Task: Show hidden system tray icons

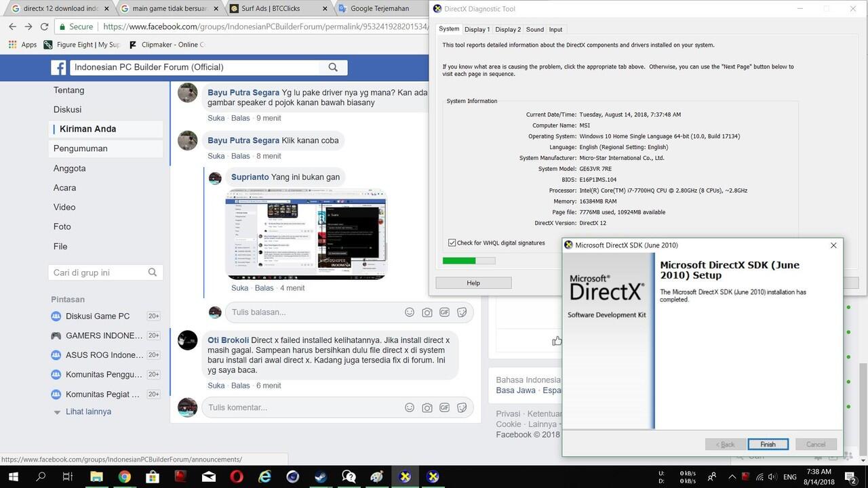Action: [731, 476]
